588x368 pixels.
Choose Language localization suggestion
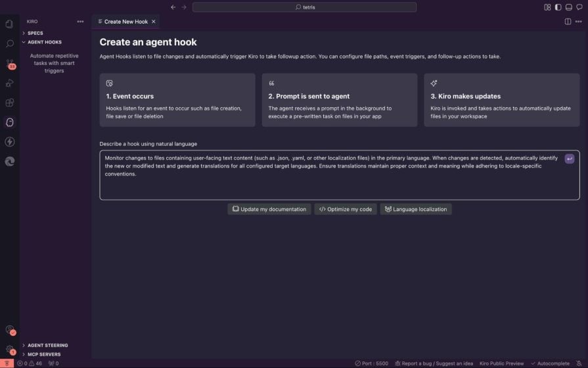point(416,209)
